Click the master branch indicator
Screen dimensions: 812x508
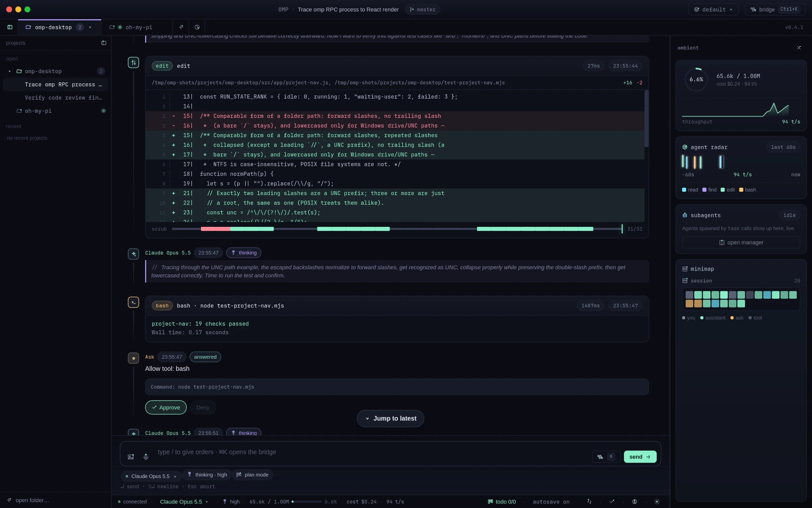(x=422, y=9)
